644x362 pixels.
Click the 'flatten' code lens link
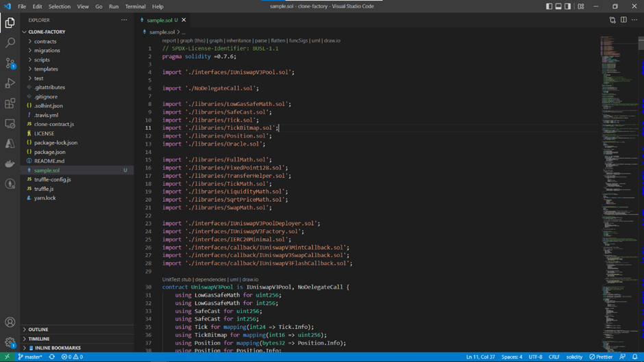pos(277,40)
